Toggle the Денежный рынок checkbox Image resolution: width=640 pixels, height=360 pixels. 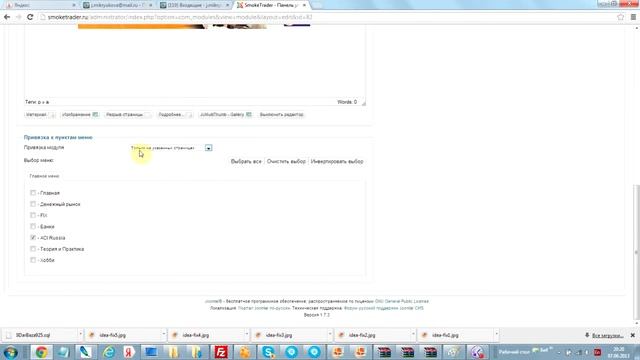(x=33, y=204)
